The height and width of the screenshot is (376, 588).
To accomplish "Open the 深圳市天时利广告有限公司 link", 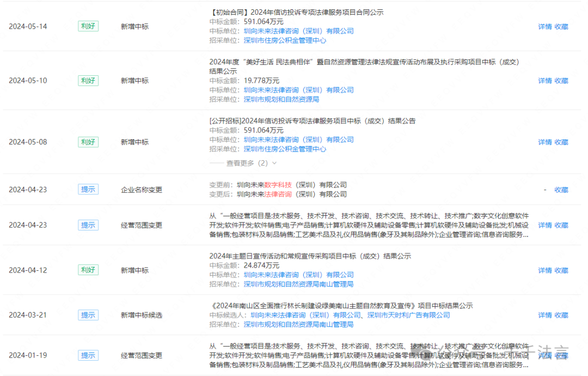I will click(x=408, y=315).
